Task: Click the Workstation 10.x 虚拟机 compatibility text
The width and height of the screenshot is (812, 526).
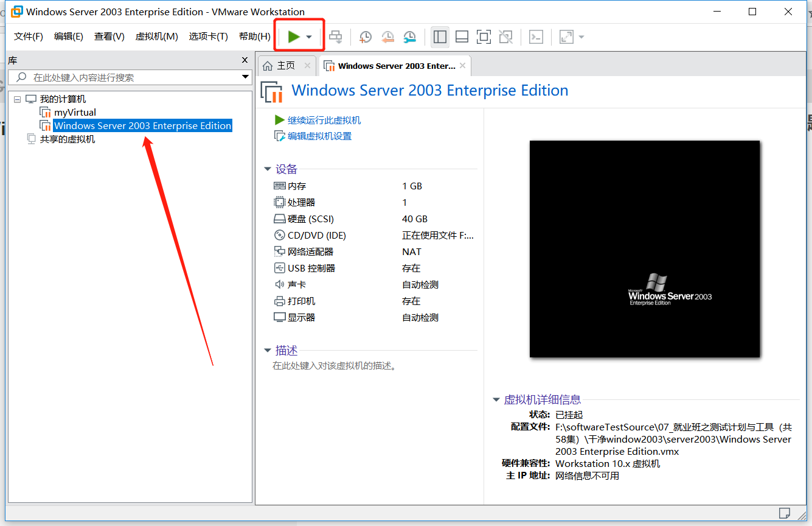Action: click(x=608, y=463)
